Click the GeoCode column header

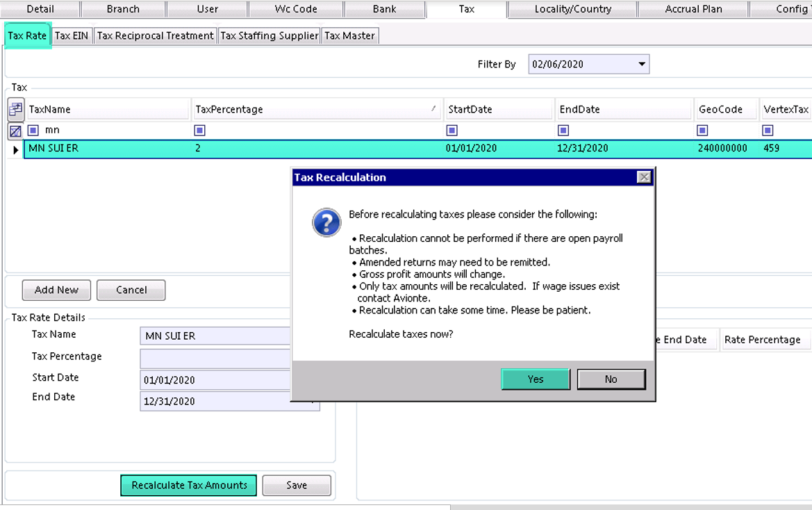click(727, 109)
